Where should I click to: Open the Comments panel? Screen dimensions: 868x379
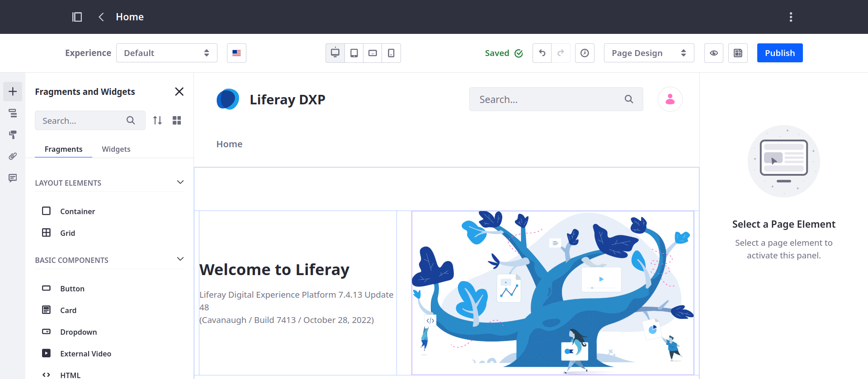coord(13,178)
